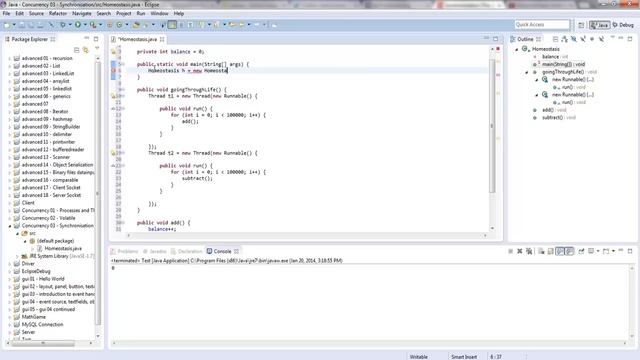Toggle Hide Local Types in Outline

click(x=601, y=39)
